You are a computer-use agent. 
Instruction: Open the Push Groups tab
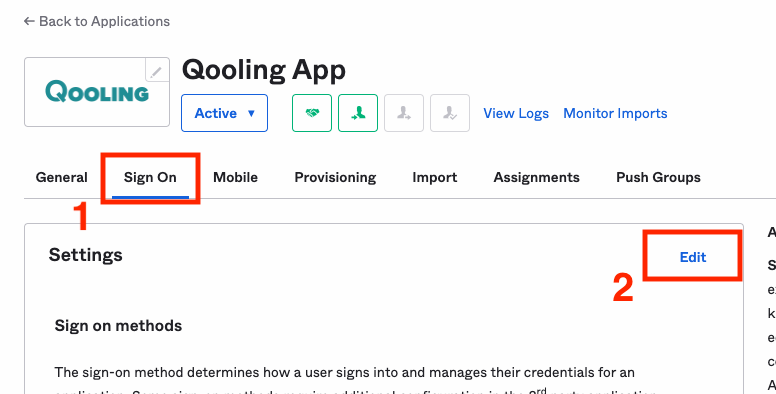pos(658,177)
